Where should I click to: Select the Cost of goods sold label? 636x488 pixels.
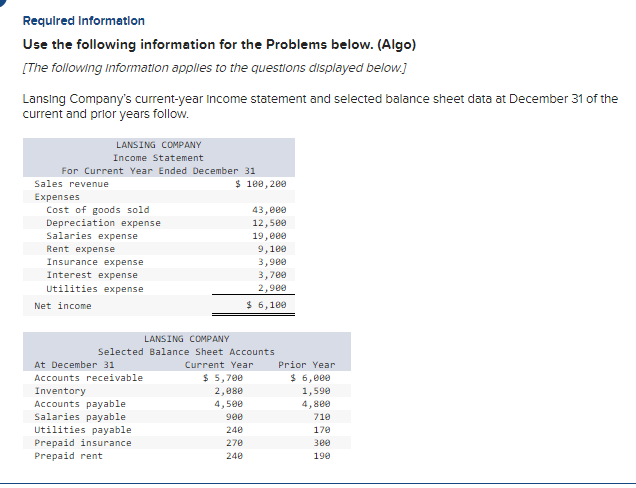tap(98, 210)
